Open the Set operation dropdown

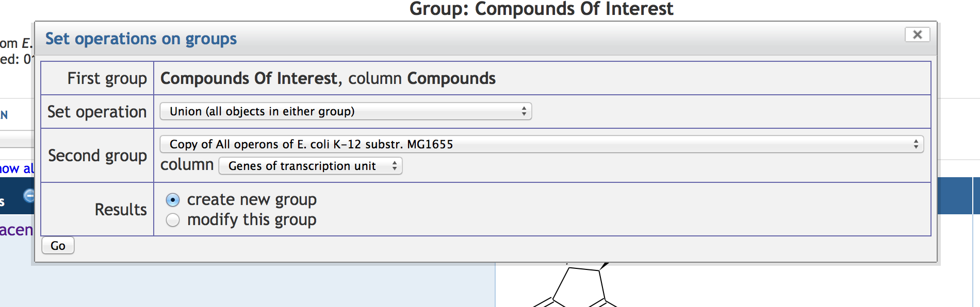coord(345,111)
